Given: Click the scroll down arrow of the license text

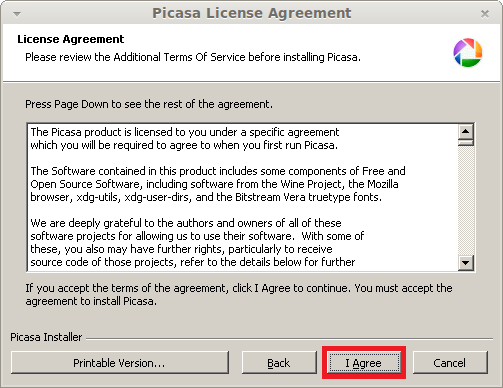Looking at the screenshot, I should tap(466, 263).
